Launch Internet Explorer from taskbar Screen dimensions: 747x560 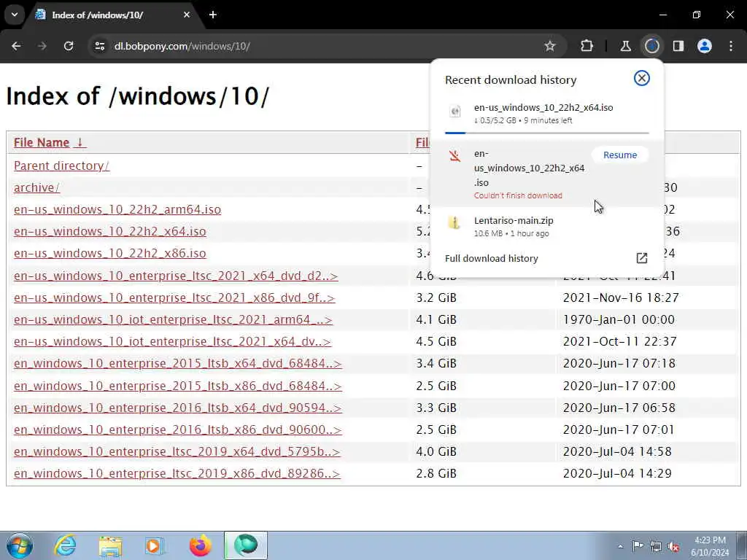tap(65, 545)
